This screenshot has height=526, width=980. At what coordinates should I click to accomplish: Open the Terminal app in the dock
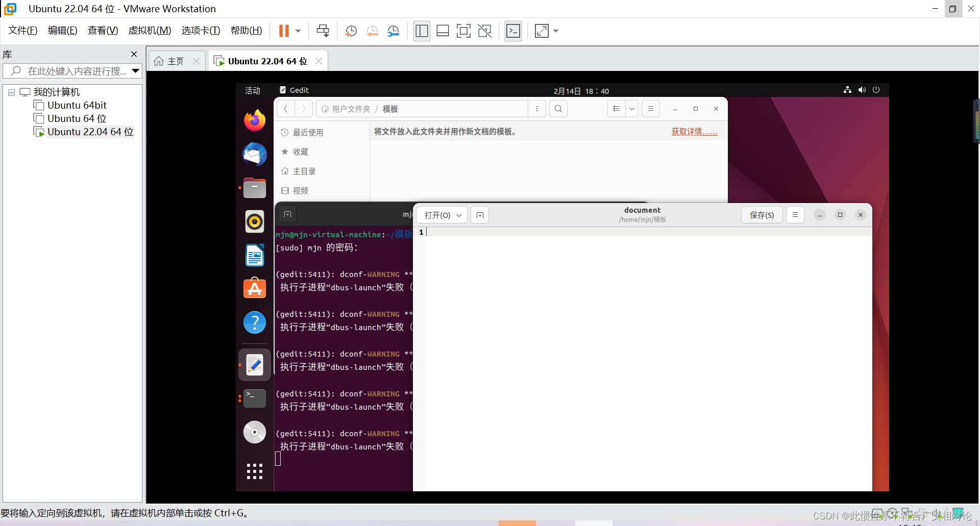coord(254,398)
